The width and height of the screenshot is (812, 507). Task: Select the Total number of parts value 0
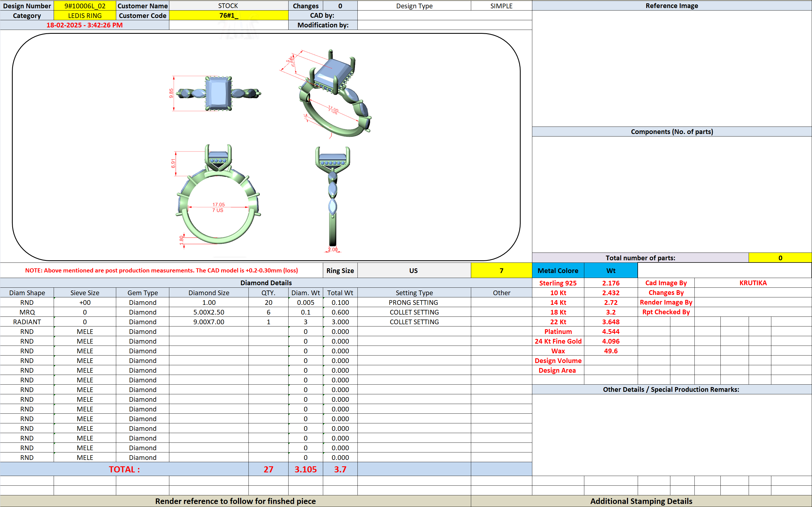(780, 258)
